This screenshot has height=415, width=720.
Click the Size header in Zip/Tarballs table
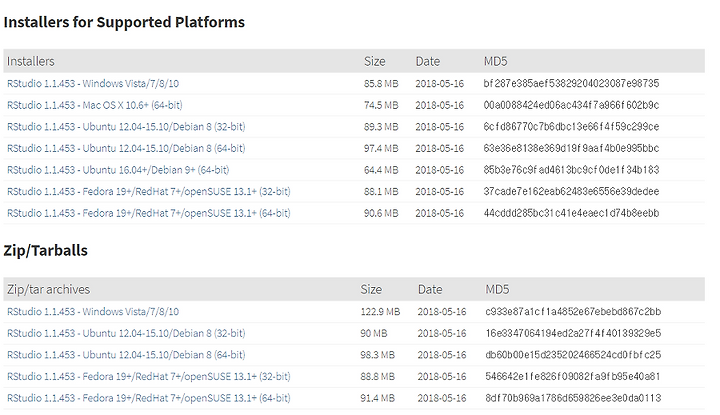pos(371,290)
